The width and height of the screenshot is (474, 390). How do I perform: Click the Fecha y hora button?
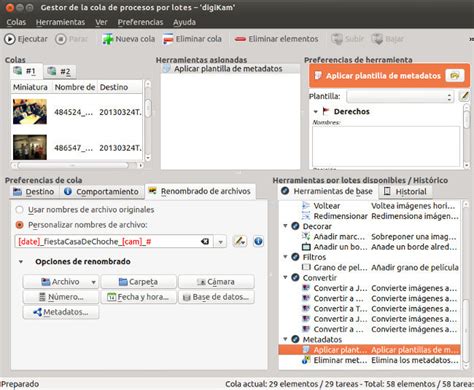138,297
